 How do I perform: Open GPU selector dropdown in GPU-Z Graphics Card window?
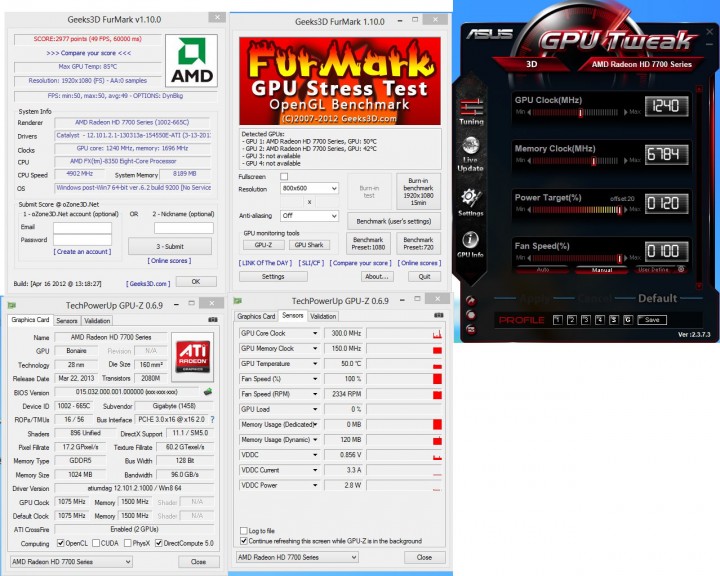71,561
